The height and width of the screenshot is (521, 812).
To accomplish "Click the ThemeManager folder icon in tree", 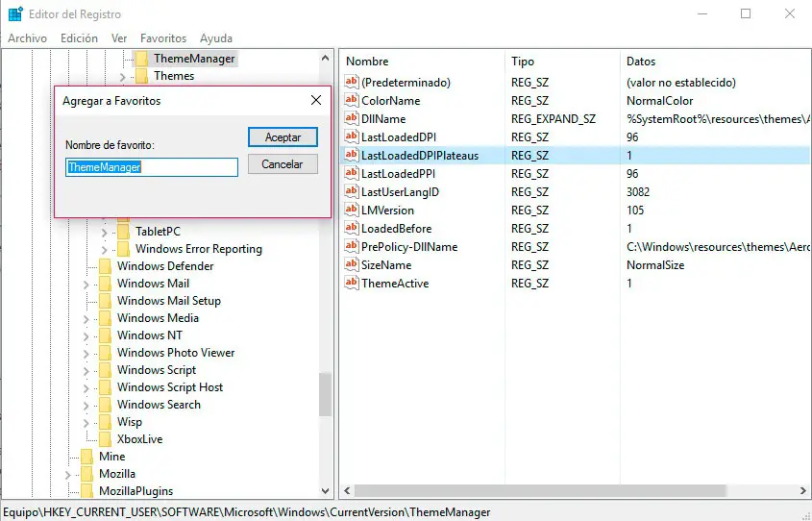I will (141, 59).
